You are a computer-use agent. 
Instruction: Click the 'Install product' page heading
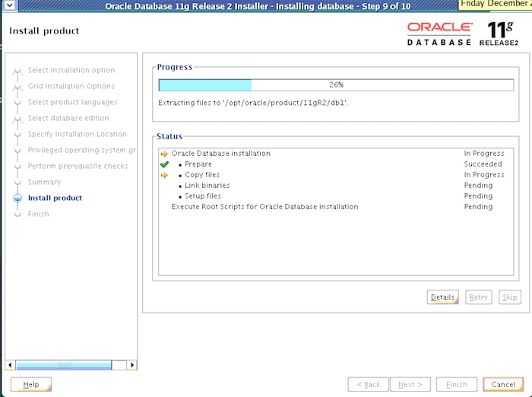coord(44,31)
